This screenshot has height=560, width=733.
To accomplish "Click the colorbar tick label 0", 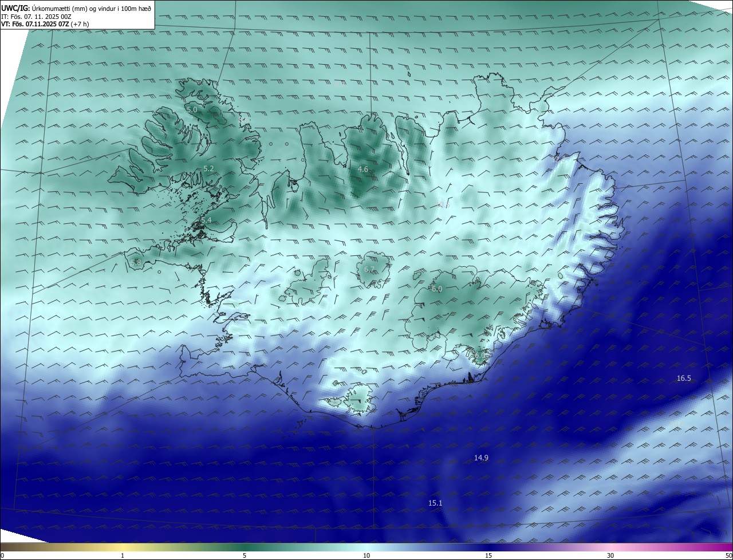I will pyautogui.click(x=2, y=555).
